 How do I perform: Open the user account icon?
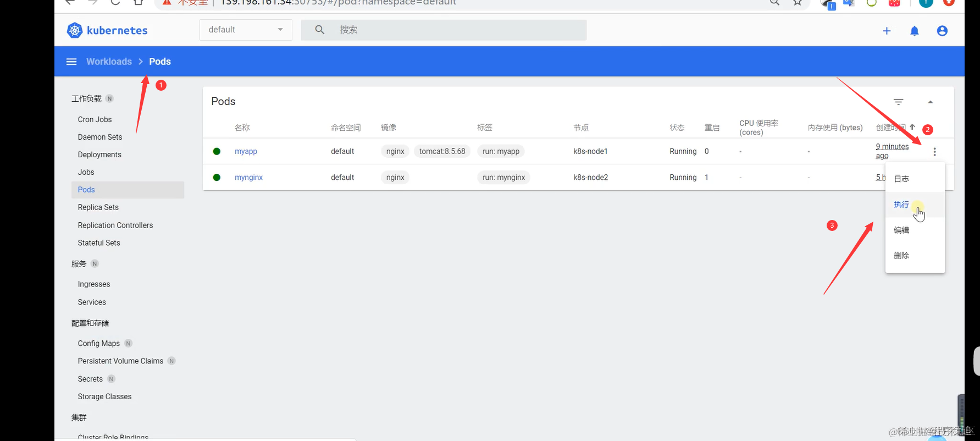pos(942,31)
